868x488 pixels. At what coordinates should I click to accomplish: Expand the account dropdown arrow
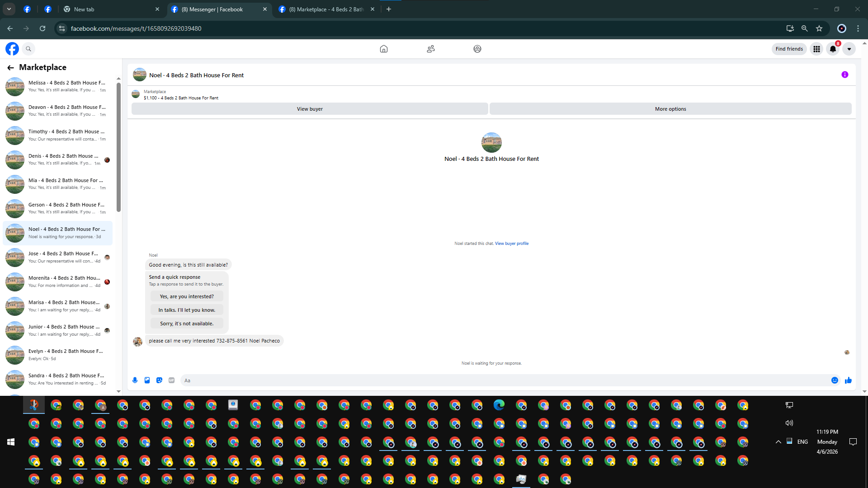coord(849,49)
